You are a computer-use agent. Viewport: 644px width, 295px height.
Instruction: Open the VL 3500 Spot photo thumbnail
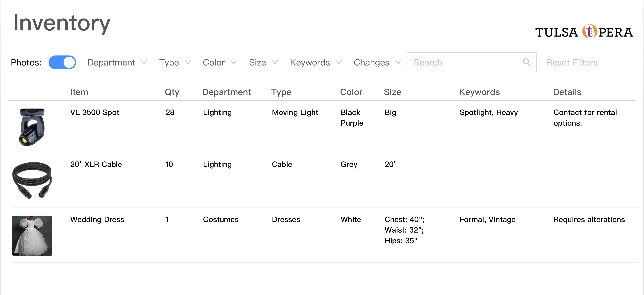(x=32, y=127)
